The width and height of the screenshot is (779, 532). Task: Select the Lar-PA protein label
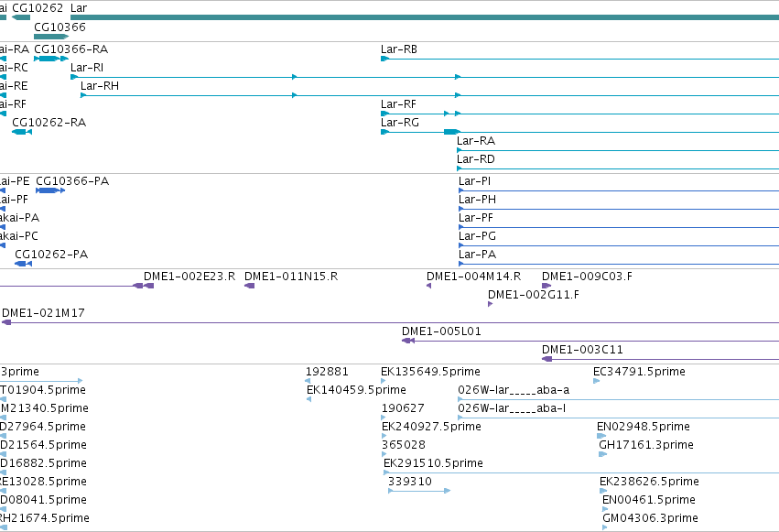click(478, 255)
